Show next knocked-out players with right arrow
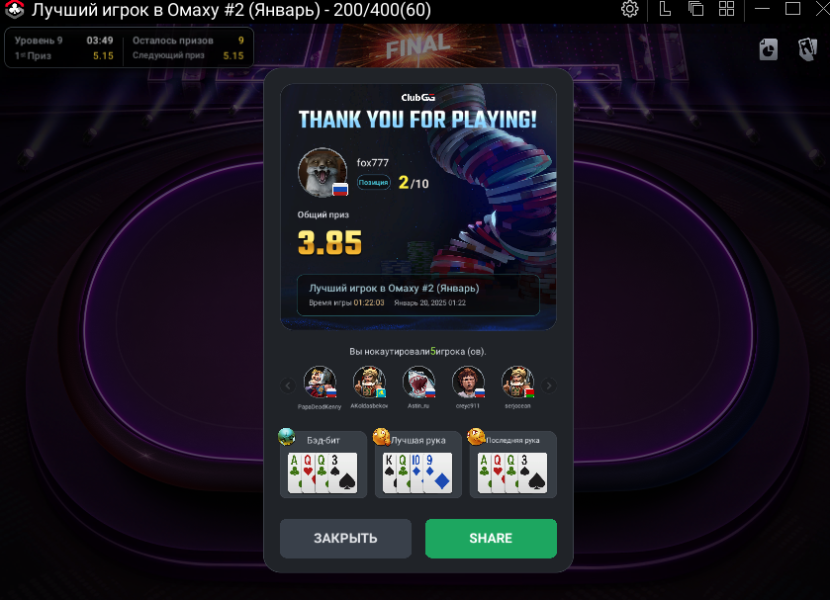Image resolution: width=830 pixels, height=600 pixels. tap(549, 386)
